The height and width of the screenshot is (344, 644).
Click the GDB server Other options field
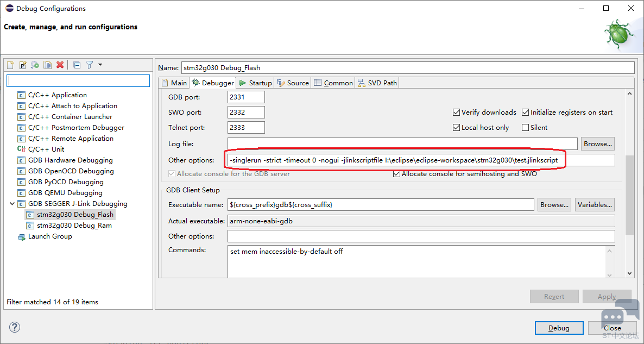point(421,160)
